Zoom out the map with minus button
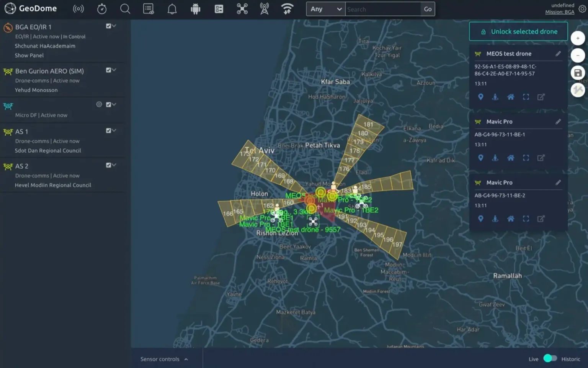The width and height of the screenshot is (588, 368). click(x=578, y=56)
